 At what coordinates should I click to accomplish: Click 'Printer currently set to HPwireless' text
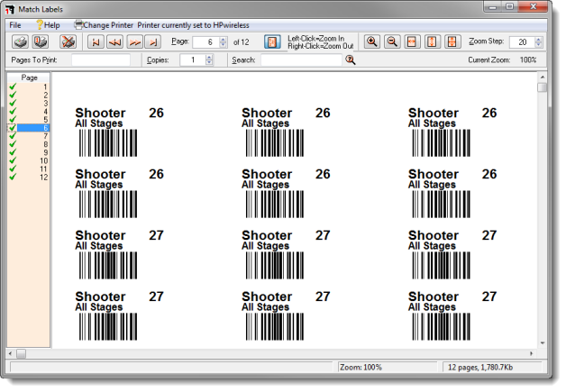(193, 25)
